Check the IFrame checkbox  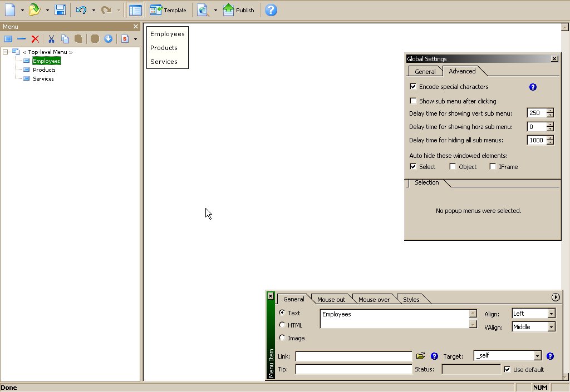pos(493,166)
